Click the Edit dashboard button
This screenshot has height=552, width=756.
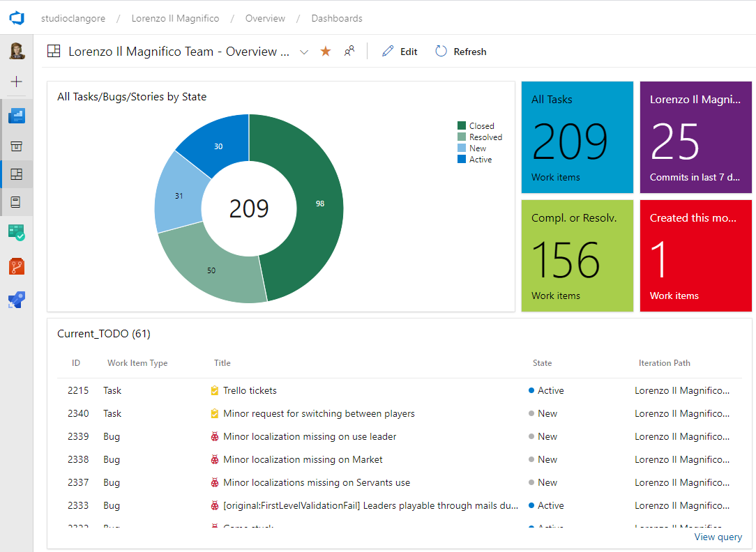coord(400,52)
